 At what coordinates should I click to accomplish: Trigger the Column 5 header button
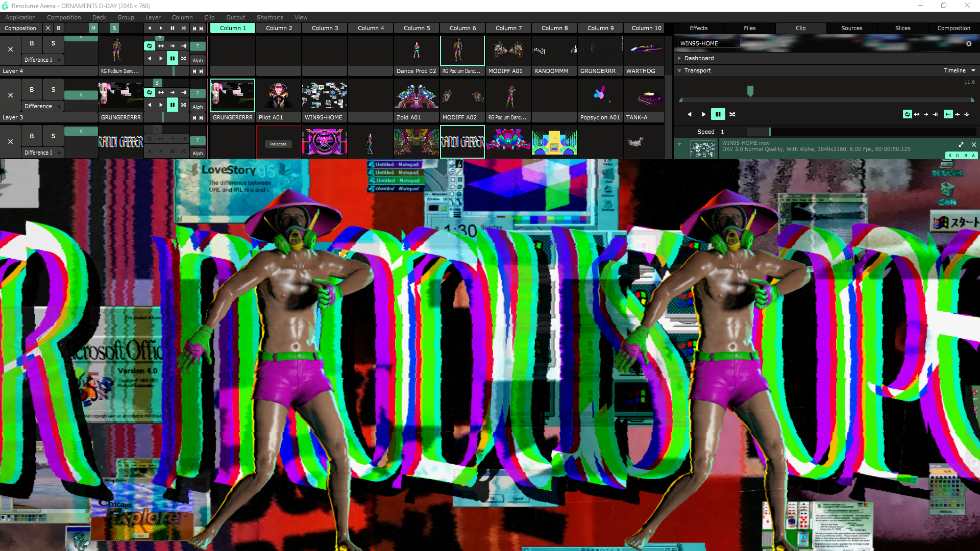click(416, 29)
